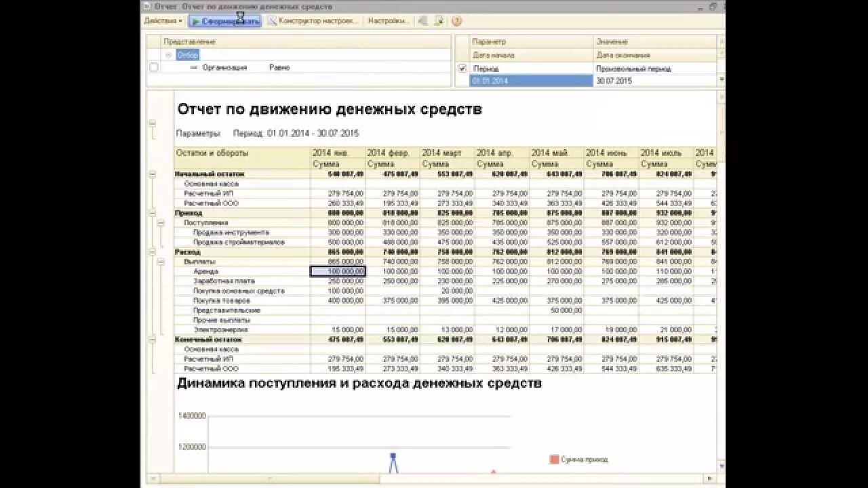Click the toolbar icon left of the page icon
This screenshot has width=868, height=488.
point(422,21)
